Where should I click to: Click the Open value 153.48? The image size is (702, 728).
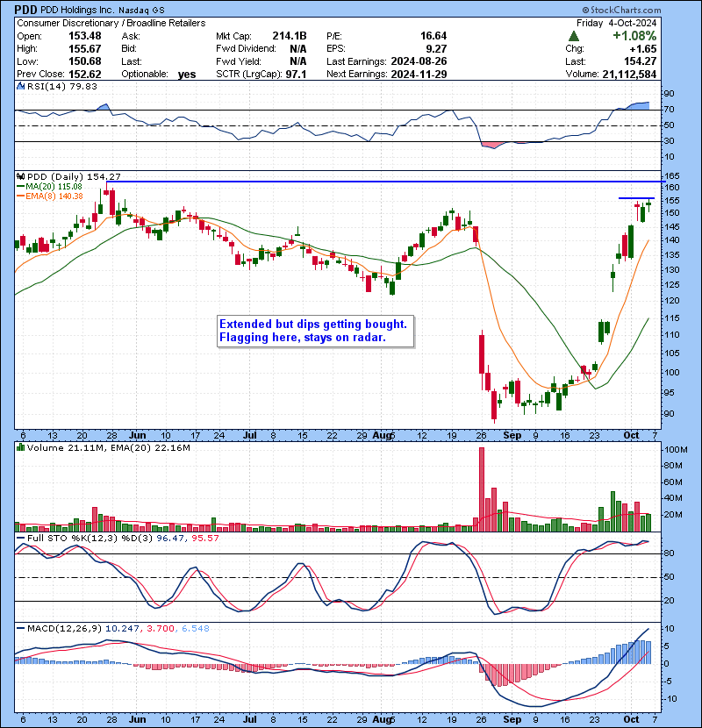click(84, 36)
